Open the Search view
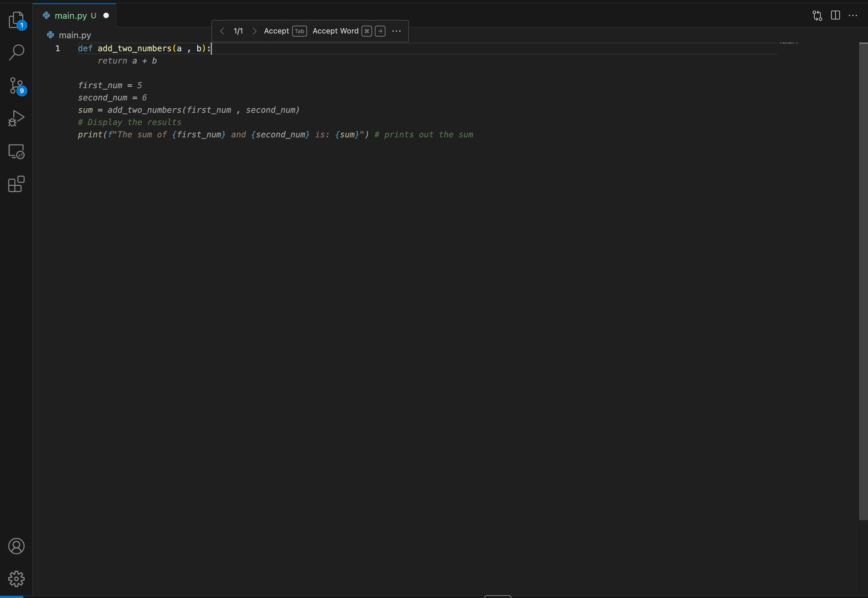 16,52
